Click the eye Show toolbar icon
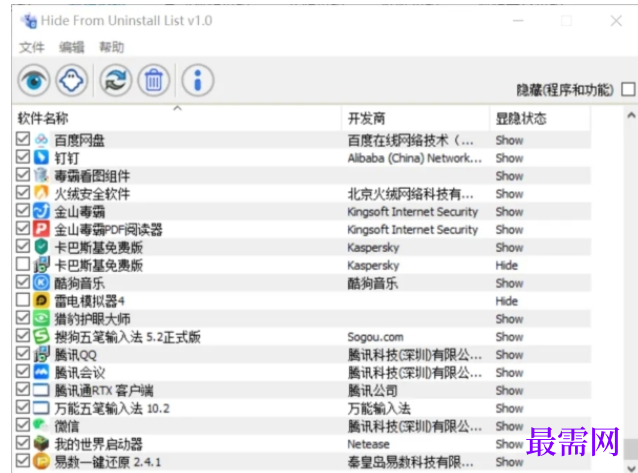 pos(34,80)
